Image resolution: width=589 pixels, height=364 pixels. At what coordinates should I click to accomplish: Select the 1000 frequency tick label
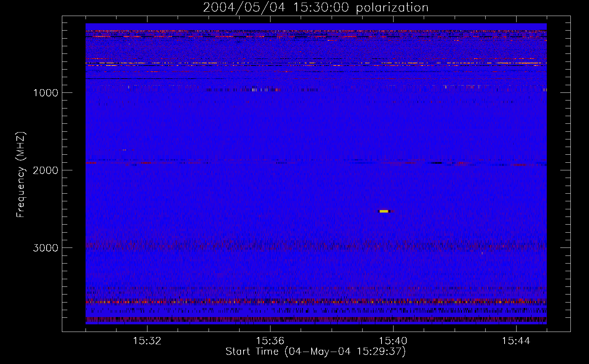pos(46,93)
